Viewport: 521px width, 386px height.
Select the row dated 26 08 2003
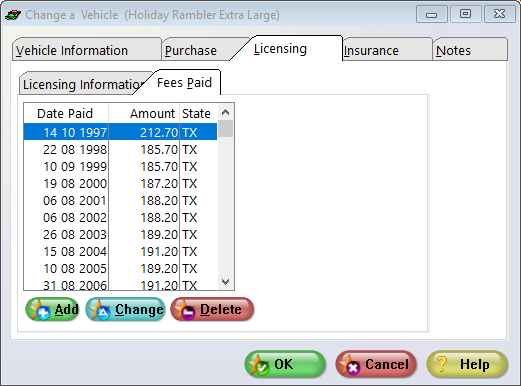(120, 234)
